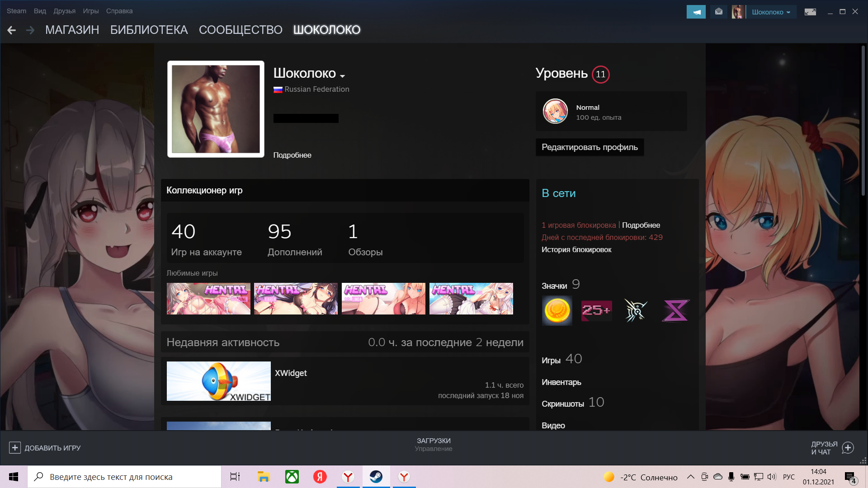
Task: Open История блокировок link
Action: (x=576, y=249)
